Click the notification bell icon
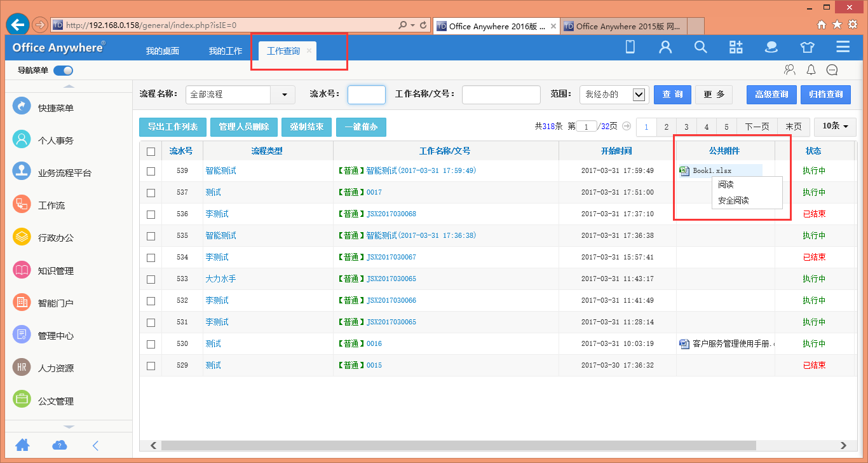 [811, 70]
